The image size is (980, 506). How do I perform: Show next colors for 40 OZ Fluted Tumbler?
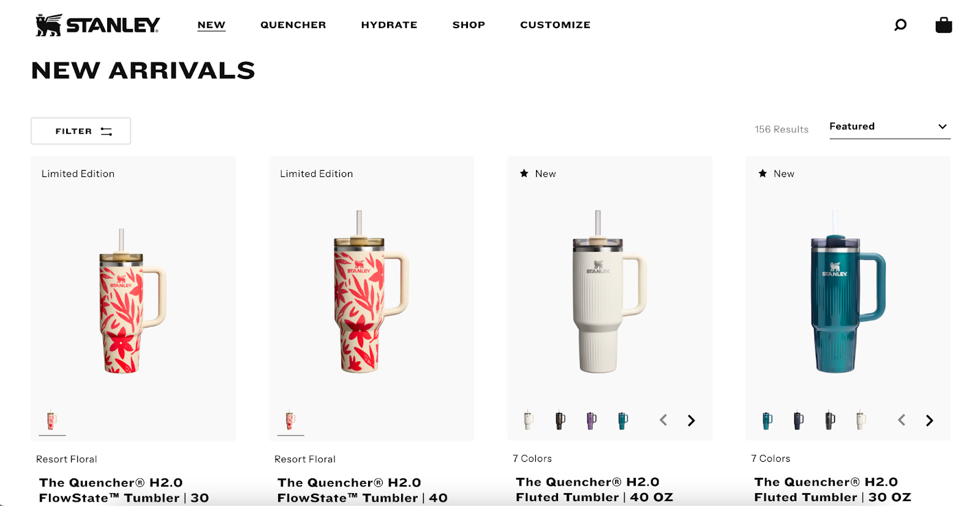(691, 420)
